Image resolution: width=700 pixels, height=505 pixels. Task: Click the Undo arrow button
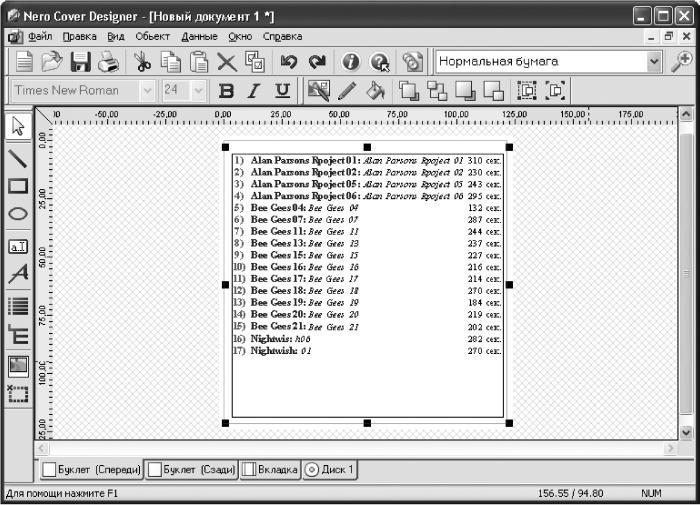click(x=288, y=62)
